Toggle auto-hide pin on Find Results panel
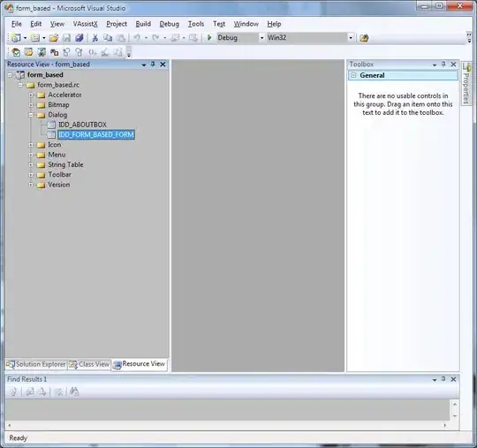The height and width of the screenshot is (448, 477). click(443, 379)
